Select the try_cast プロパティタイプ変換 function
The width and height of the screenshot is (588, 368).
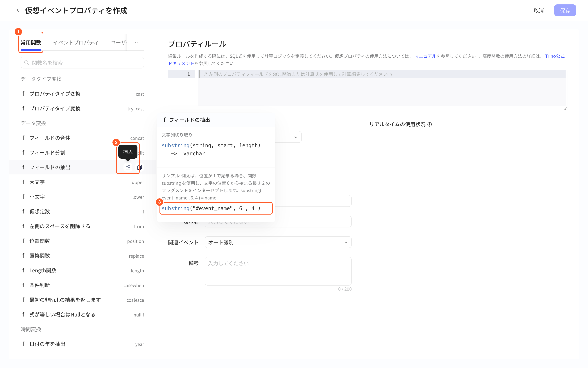[82, 109]
